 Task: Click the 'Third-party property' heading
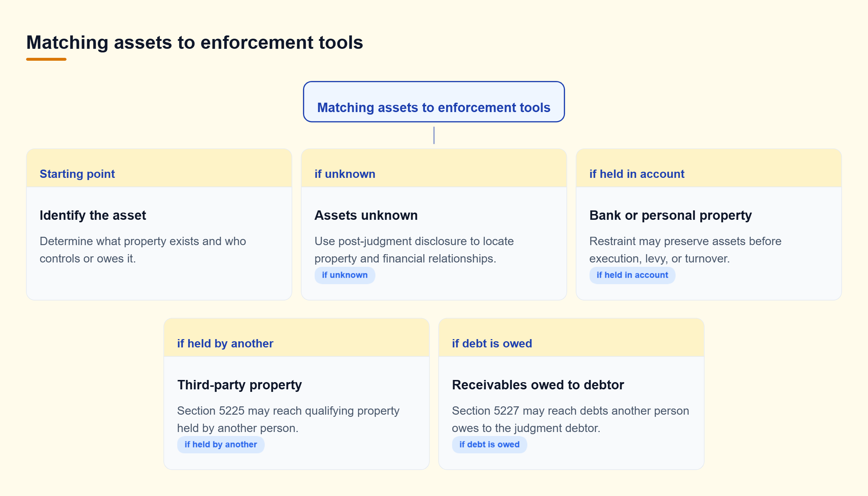click(x=239, y=385)
